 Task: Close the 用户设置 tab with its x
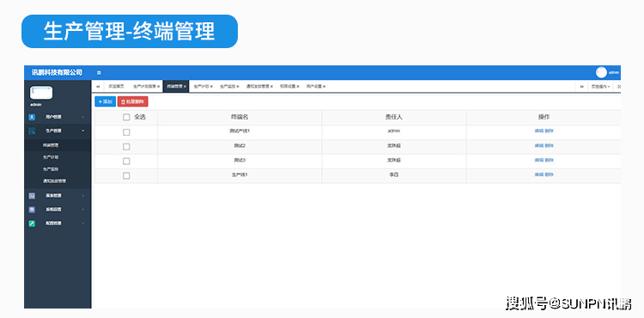click(324, 87)
